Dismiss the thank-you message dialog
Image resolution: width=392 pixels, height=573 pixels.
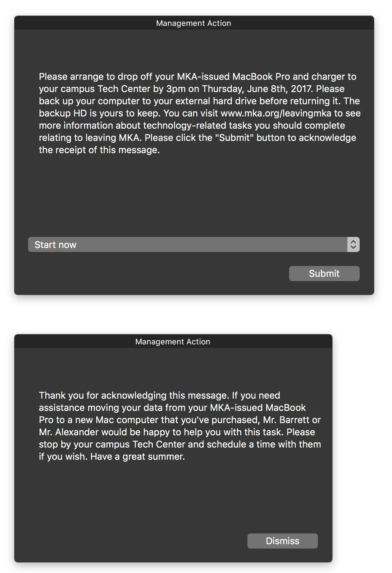coord(282,541)
